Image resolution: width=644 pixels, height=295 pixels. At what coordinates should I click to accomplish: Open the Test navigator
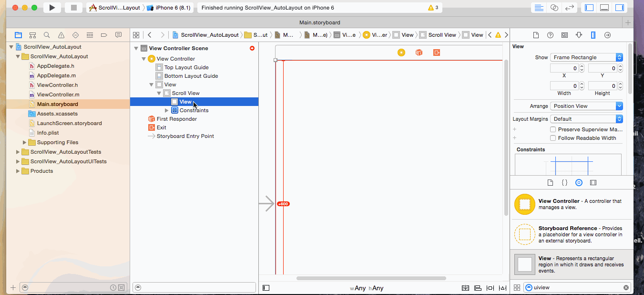pos(75,35)
